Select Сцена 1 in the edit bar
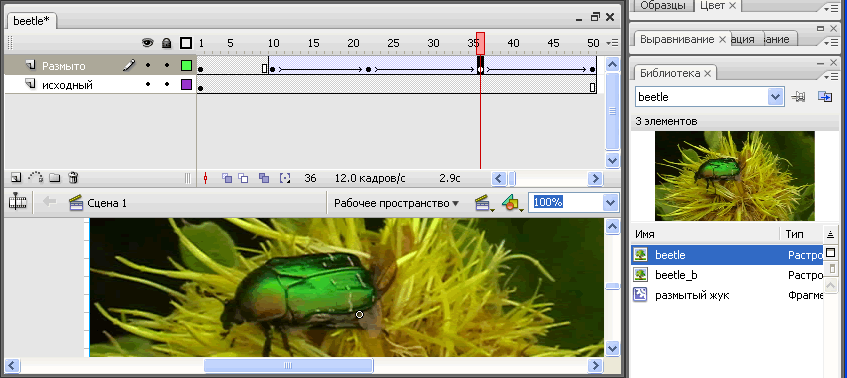 (98, 203)
